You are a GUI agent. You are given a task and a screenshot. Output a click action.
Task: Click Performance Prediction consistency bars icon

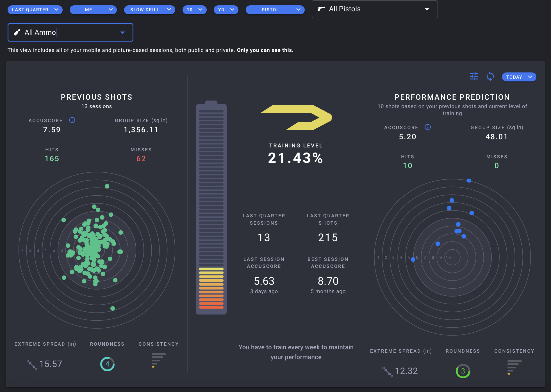pyautogui.click(x=514, y=368)
